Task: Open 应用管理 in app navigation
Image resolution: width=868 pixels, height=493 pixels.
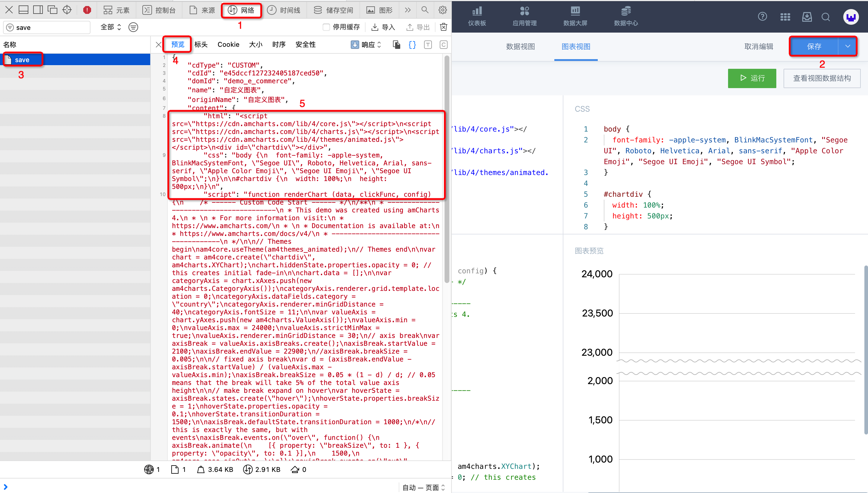Action: [x=524, y=16]
